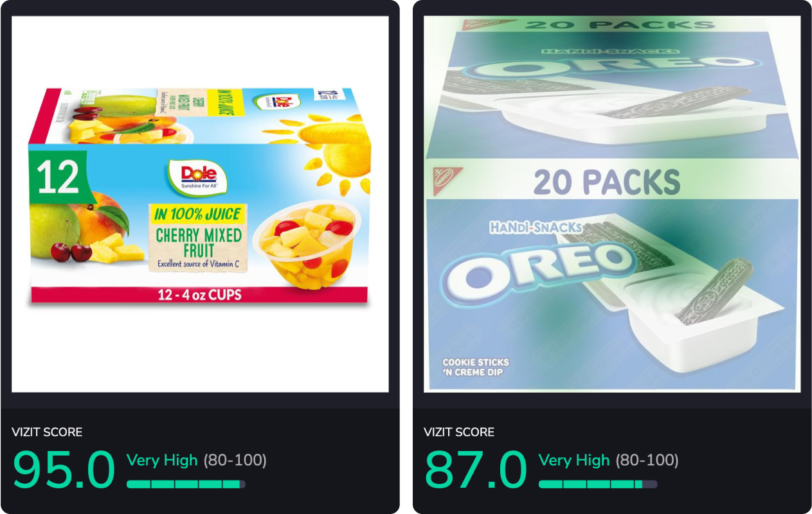Open the Oreo Handi-Snacks heatmap image
812x514 pixels.
tap(612, 204)
